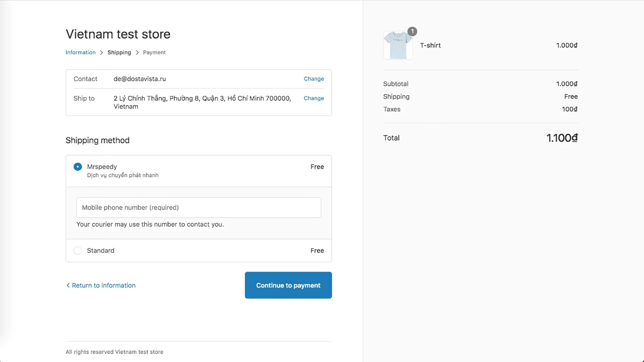Click the Return to information link
The height and width of the screenshot is (362, 644).
tap(103, 285)
